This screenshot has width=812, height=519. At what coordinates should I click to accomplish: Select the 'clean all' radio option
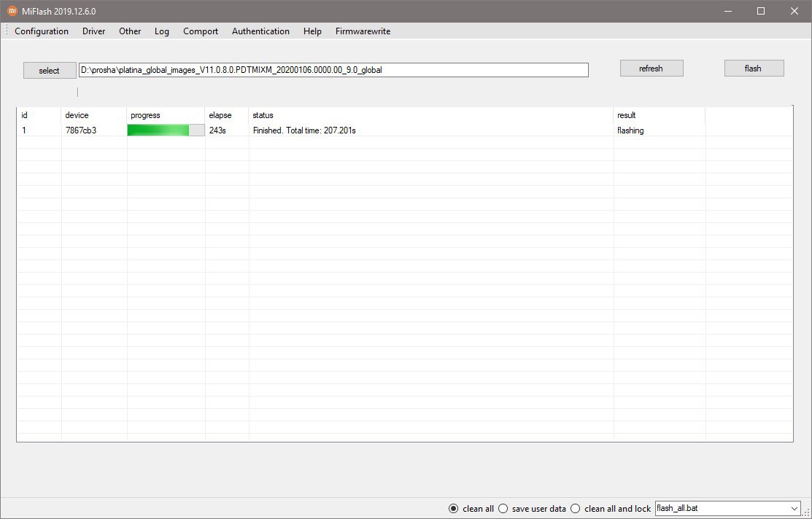(471, 509)
